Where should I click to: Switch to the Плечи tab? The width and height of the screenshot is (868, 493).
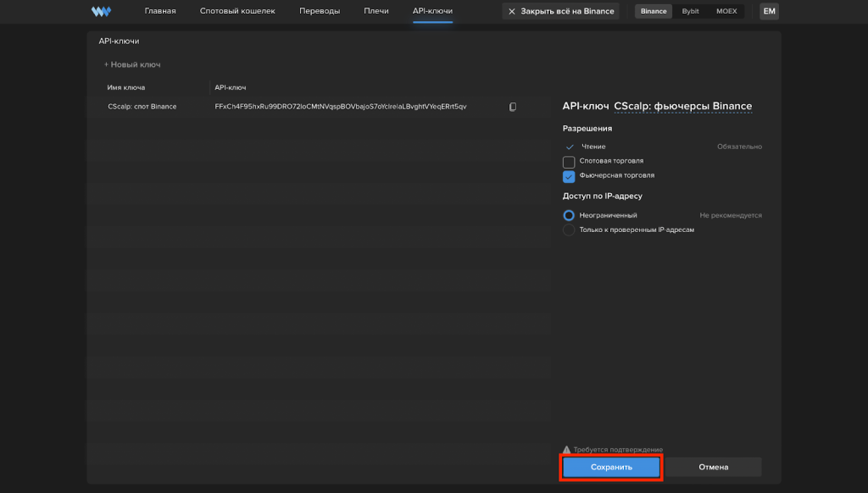point(376,11)
